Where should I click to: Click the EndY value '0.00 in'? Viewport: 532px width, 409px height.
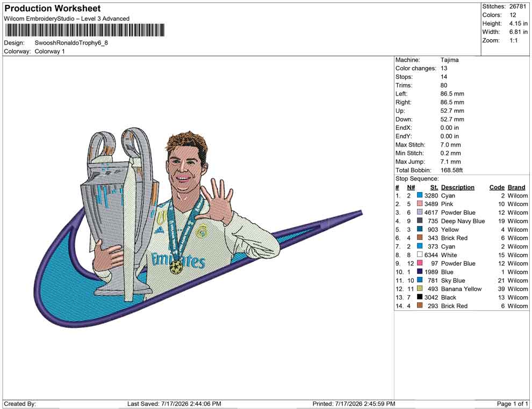click(450, 136)
